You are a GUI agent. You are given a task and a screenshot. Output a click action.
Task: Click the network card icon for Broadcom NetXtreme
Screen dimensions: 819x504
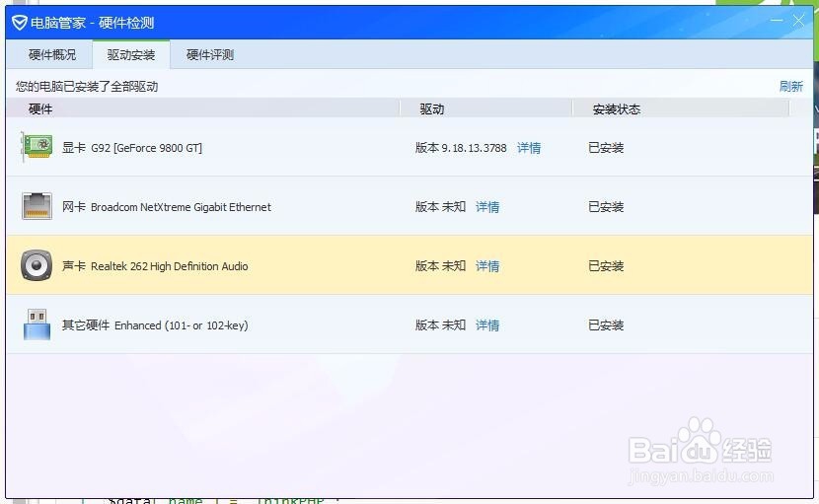37,206
